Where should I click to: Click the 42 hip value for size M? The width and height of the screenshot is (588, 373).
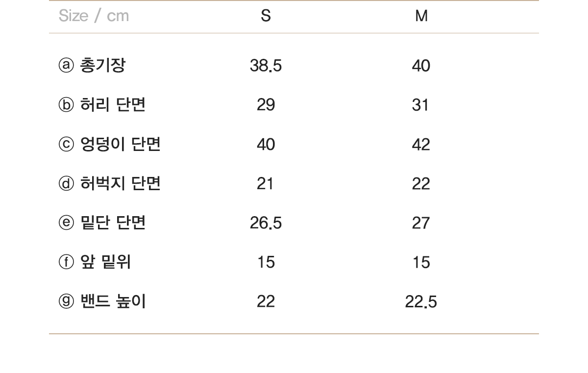point(420,145)
